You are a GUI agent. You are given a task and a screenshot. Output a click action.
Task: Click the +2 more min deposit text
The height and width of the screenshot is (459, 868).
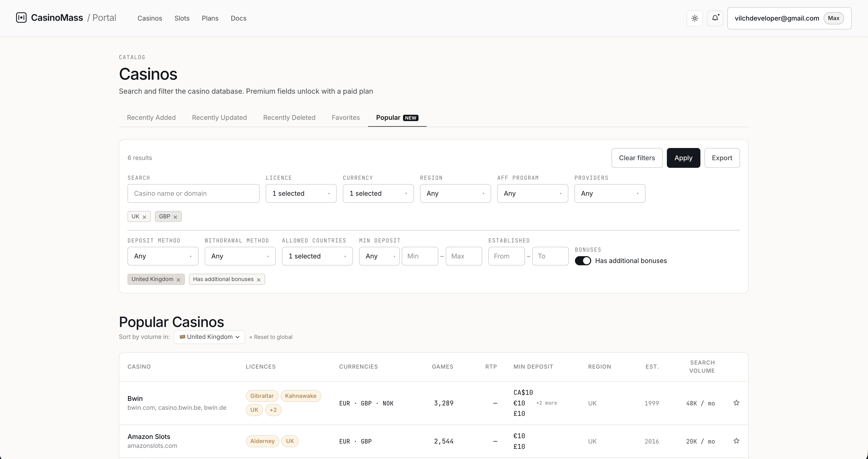[546, 403]
